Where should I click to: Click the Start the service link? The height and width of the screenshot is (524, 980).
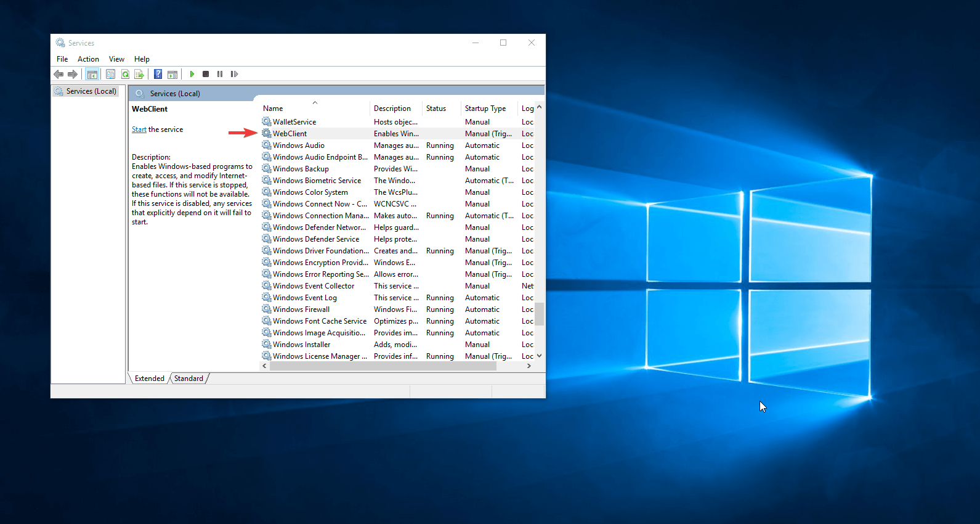[x=139, y=129]
